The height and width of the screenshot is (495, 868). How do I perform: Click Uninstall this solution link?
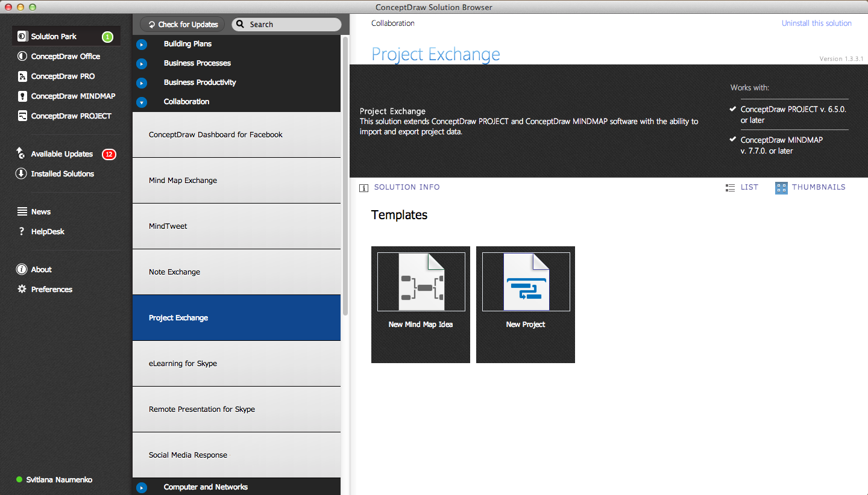point(816,23)
